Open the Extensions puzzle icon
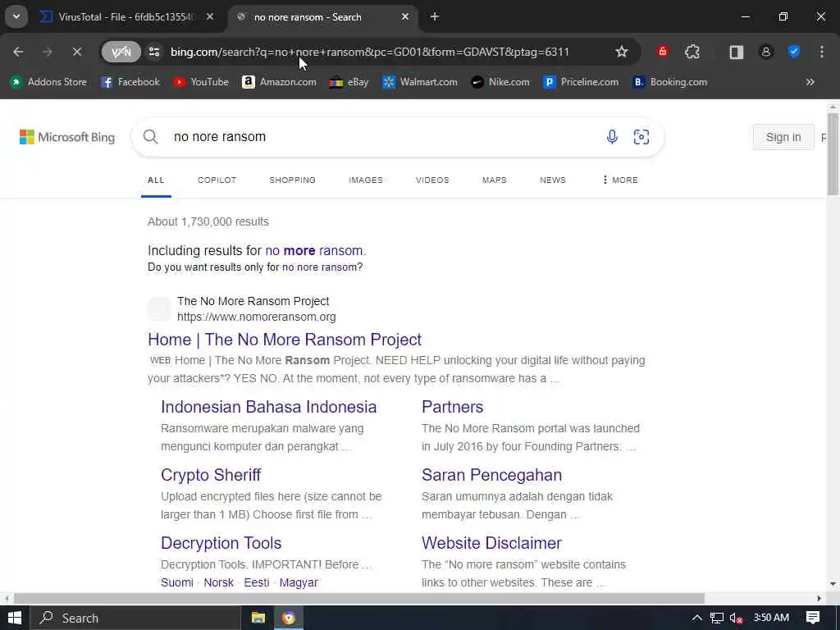Image resolution: width=840 pixels, height=630 pixels. click(x=692, y=52)
